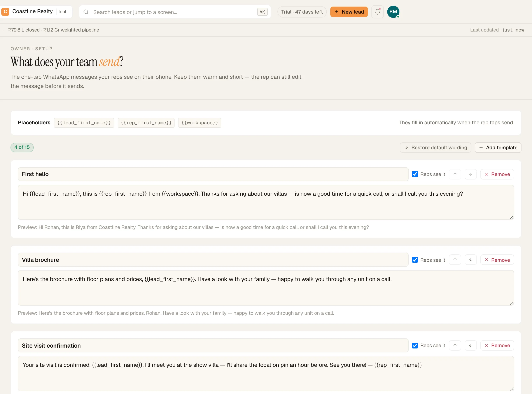Move Site visit confirmation template up
Image resolution: width=532 pixels, height=394 pixels.
coord(455,345)
